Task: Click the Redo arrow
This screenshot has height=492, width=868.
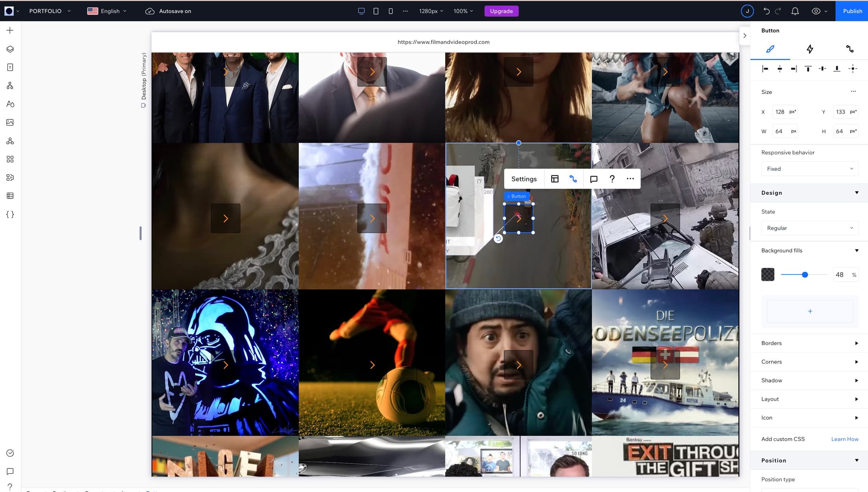Action: point(778,11)
